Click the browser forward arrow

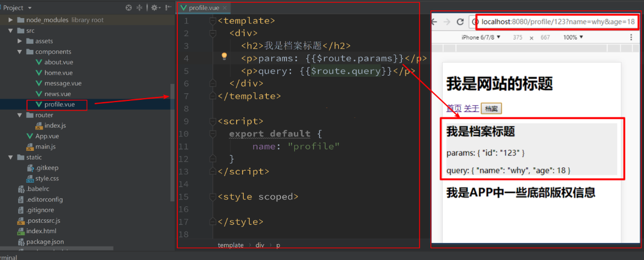click(x=446, y=22)
